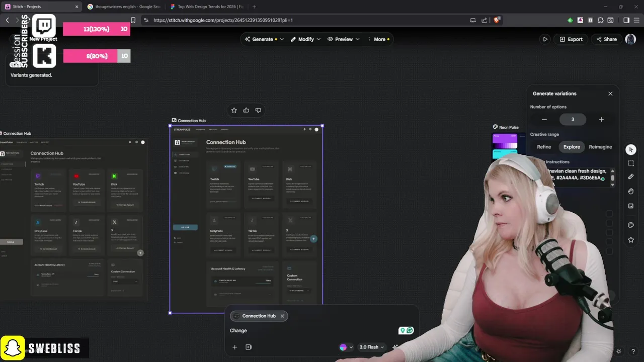Click the install app icon in address bar

coord(473,20)
